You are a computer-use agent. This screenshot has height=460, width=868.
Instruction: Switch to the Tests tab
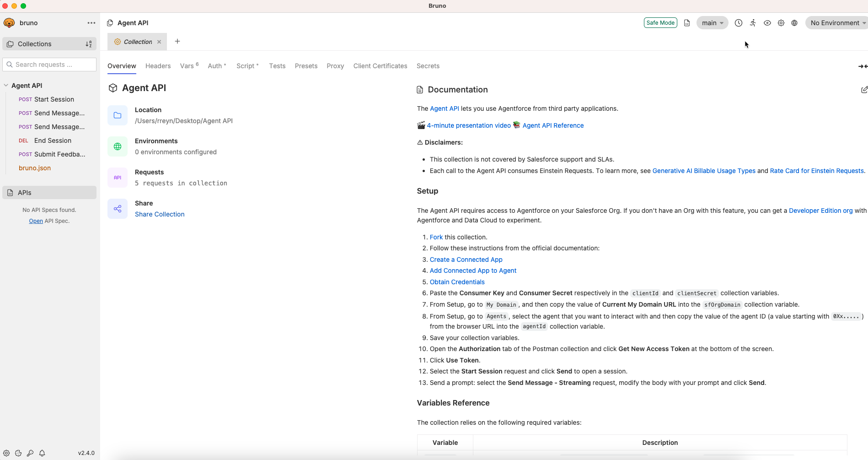tap(277, 66)
